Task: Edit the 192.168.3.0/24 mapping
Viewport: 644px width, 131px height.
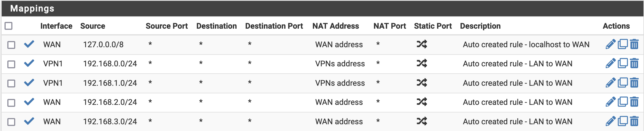Action: pyautogui.click(x=610, y=121)
